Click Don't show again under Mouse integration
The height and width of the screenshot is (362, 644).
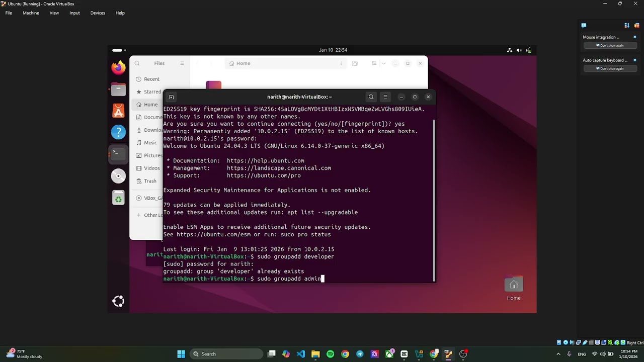pos(610,45)
